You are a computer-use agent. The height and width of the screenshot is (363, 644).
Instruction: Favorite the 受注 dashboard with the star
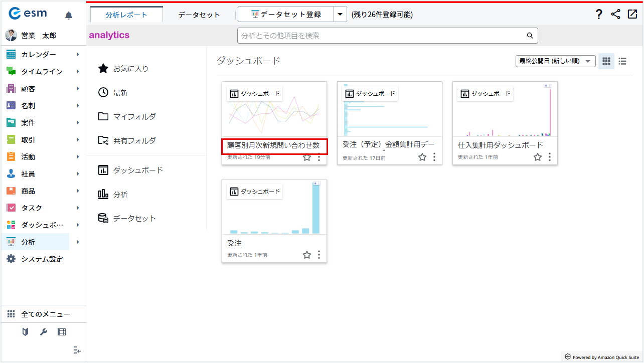pyautogui.click(x=307, y=255)
